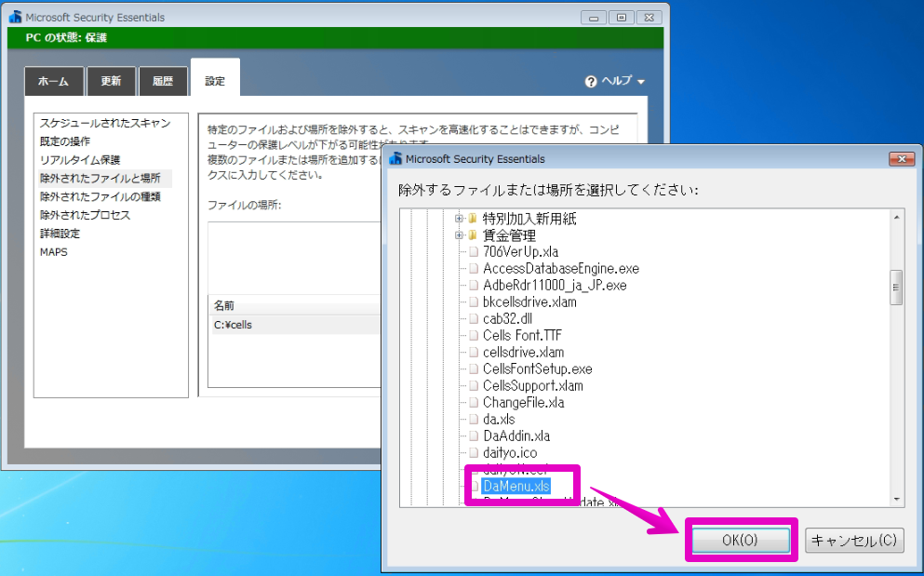Select bkcellsdrive.xlam in the file tree
924x576 pixels.
pyautogui.click(x=529, y=302)
